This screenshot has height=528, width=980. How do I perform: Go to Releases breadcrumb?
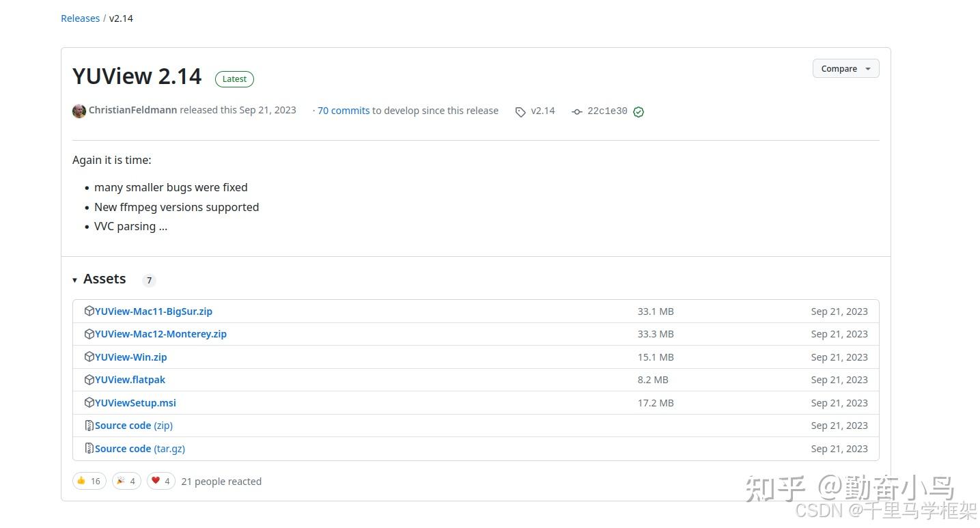click(81, 18)
